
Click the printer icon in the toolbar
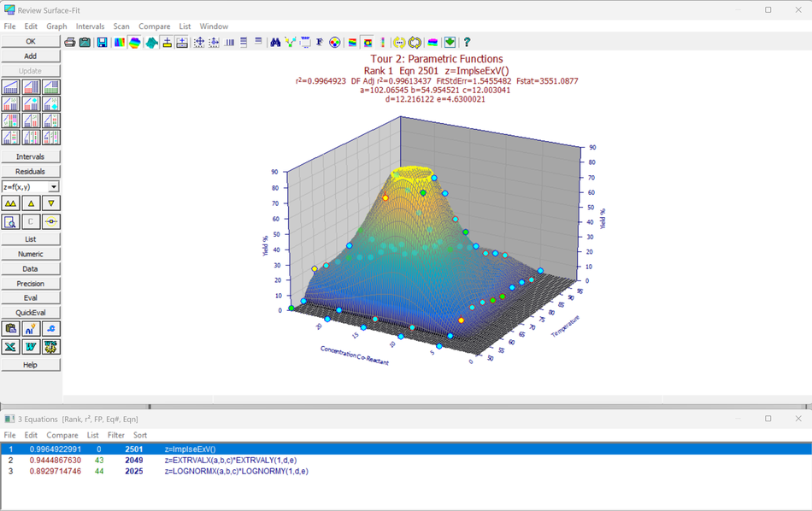coord(70,43)
